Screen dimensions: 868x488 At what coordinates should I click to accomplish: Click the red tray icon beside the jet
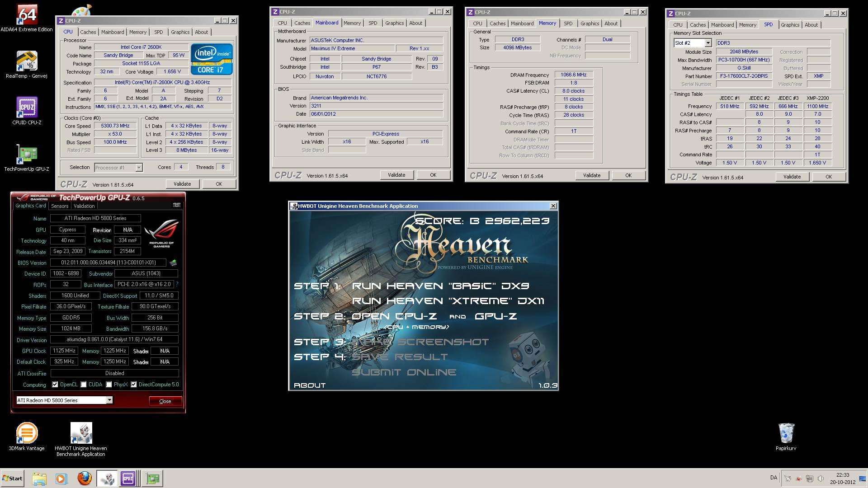point(799,478)
